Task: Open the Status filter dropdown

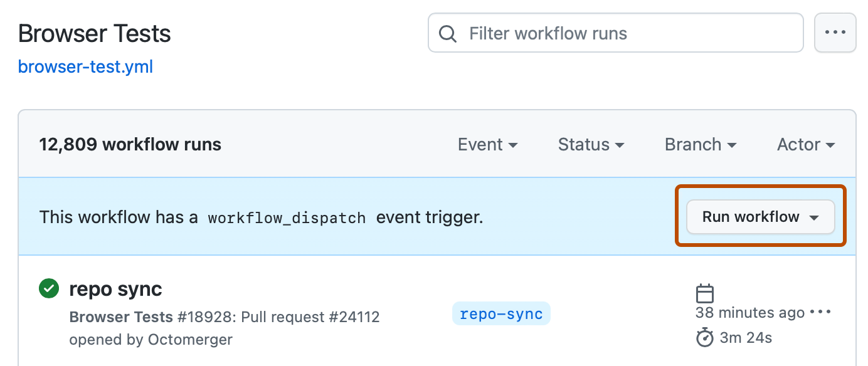Action: 590,144
